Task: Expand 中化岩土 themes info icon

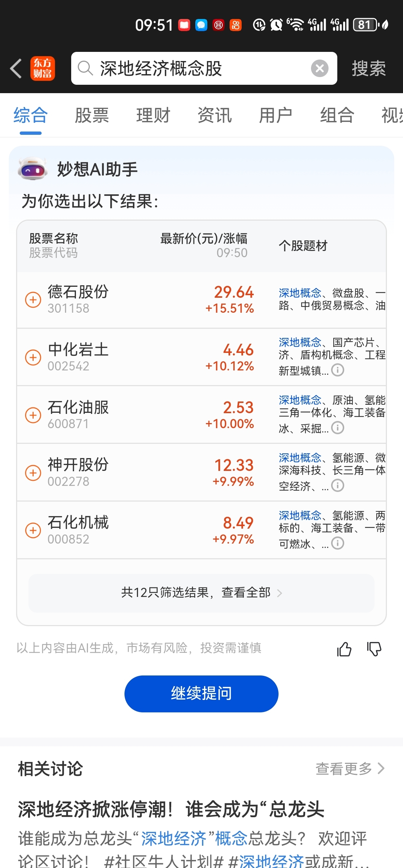Action: (x=338, y=370)
